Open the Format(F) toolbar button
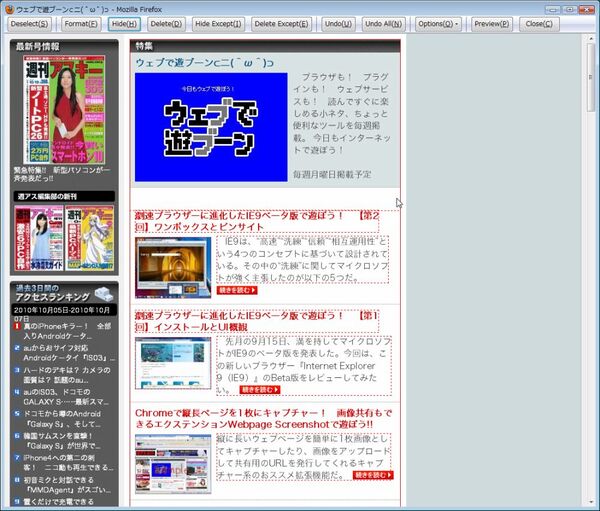 [x=81, y=24]
